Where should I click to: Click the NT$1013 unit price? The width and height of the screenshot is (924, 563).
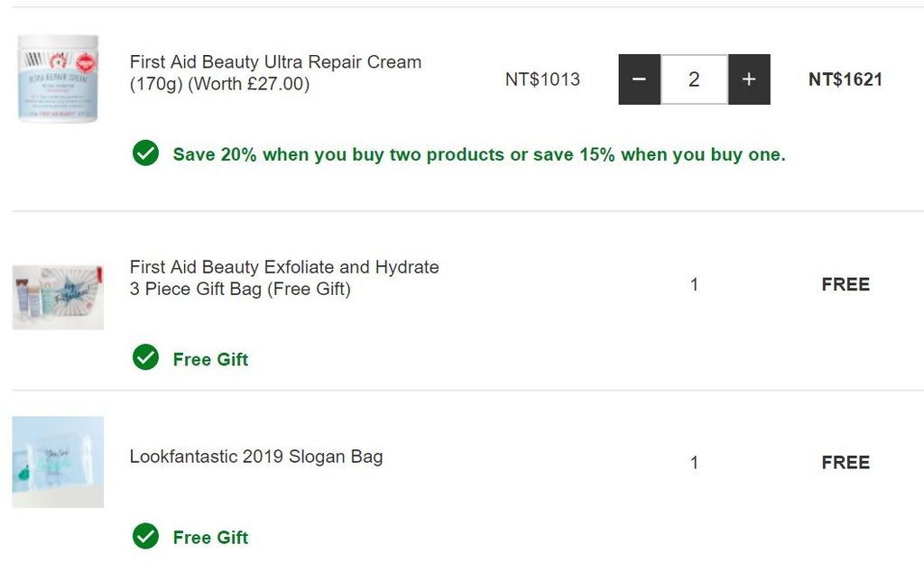pyautogui.click(x=542, y=79)
